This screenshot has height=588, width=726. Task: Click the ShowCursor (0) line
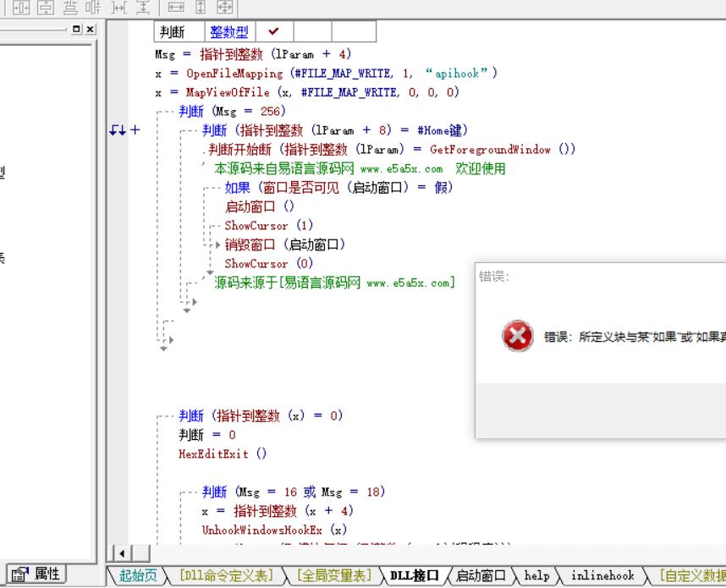[x=268, y=263]
